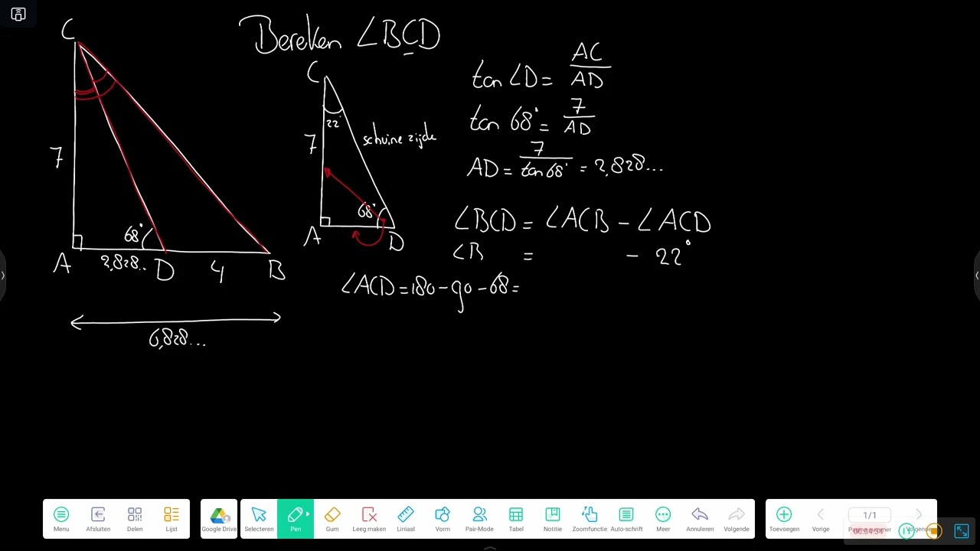This screenshot has height=551, width=980.
Task: Enable Pair-Mode
Action: coord(479,519)
